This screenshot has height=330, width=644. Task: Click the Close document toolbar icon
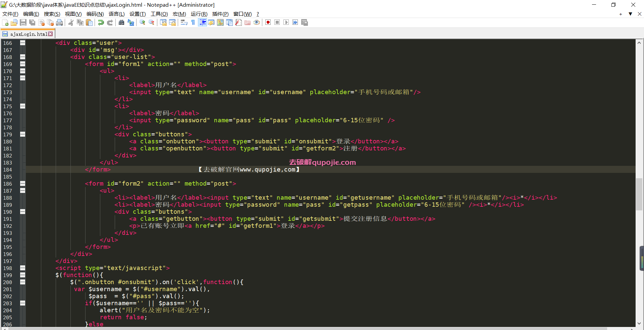(x=42, y=22)
